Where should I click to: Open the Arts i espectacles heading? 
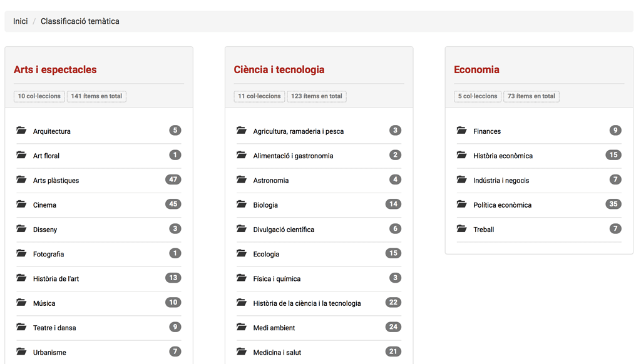click(55, 69)
